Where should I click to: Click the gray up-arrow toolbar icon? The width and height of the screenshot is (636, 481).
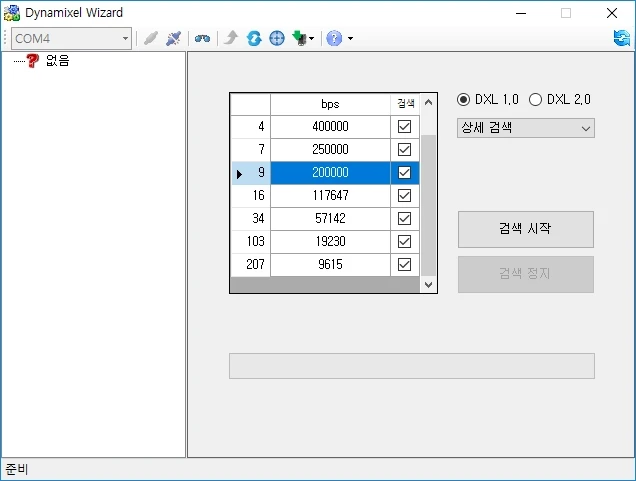pyautogui.click(x=231, y=38)
